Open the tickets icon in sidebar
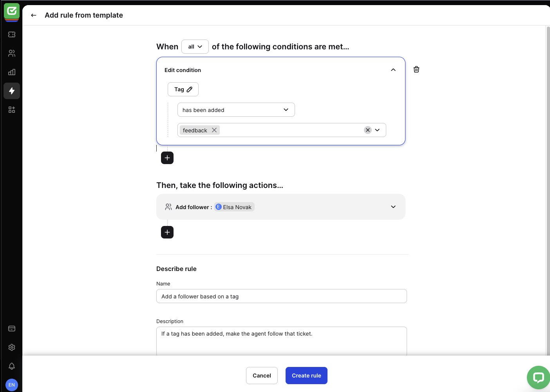Screen dimensions: 550x392 click(12, 34)
